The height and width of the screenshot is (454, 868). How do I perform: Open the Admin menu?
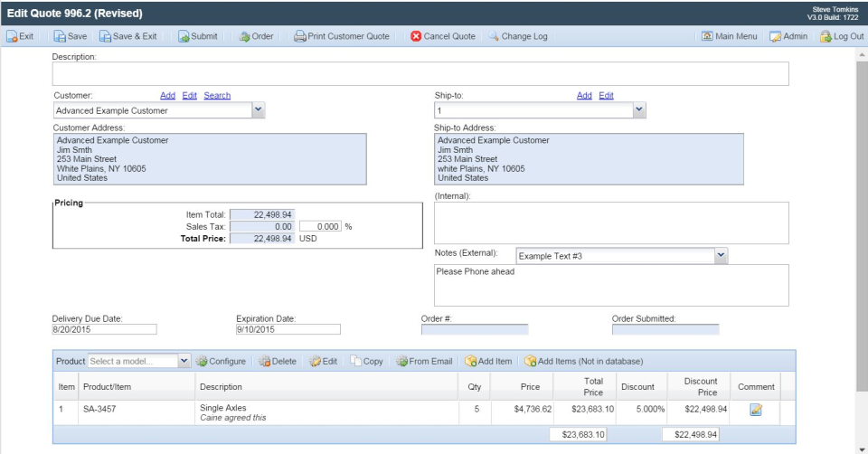[788, 36]
